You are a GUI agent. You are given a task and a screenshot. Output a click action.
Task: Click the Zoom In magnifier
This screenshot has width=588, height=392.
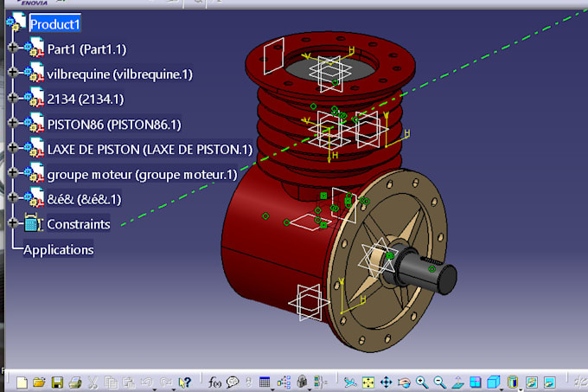click(422, 382)
